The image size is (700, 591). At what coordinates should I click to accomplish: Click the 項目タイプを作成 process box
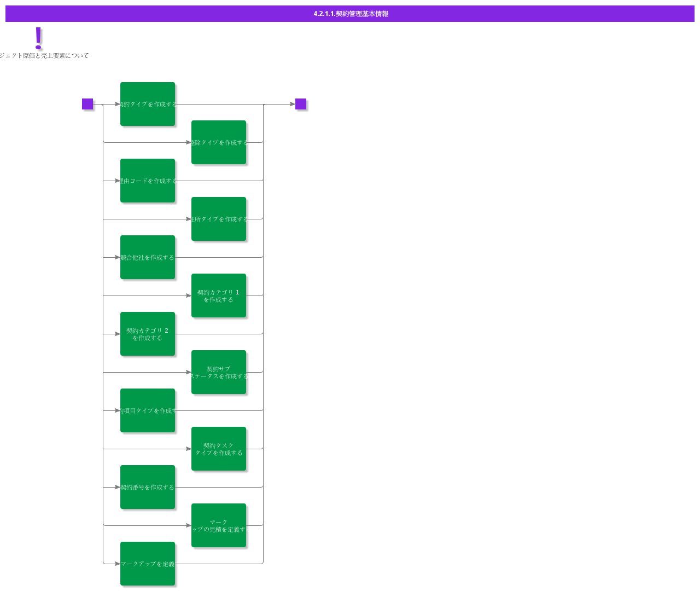[x=148, y=410]
